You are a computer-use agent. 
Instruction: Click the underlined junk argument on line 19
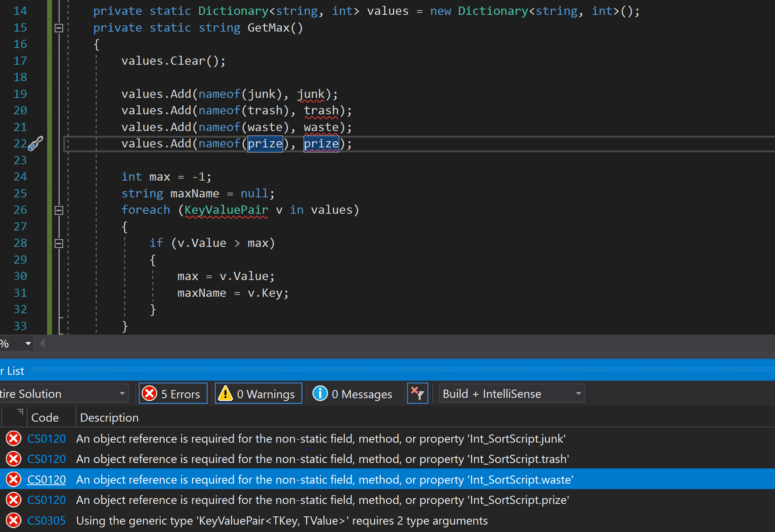pyautogui.click(x=311, y=94)
